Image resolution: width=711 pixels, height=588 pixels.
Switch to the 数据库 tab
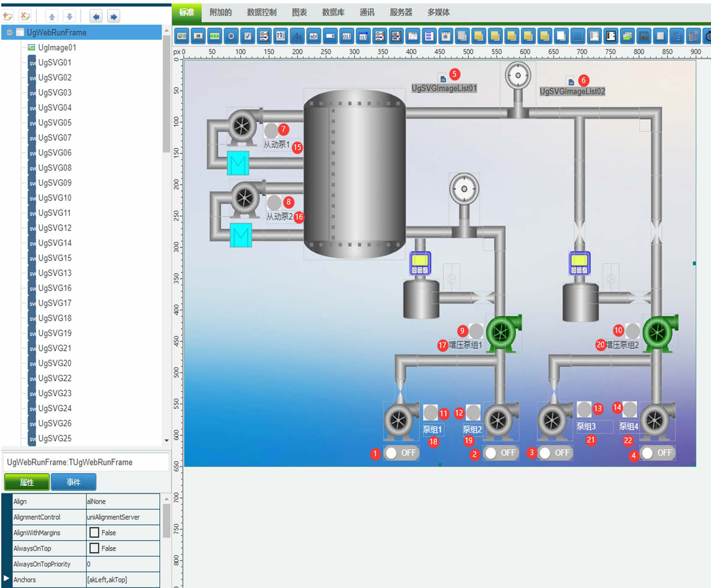(333, 12)
